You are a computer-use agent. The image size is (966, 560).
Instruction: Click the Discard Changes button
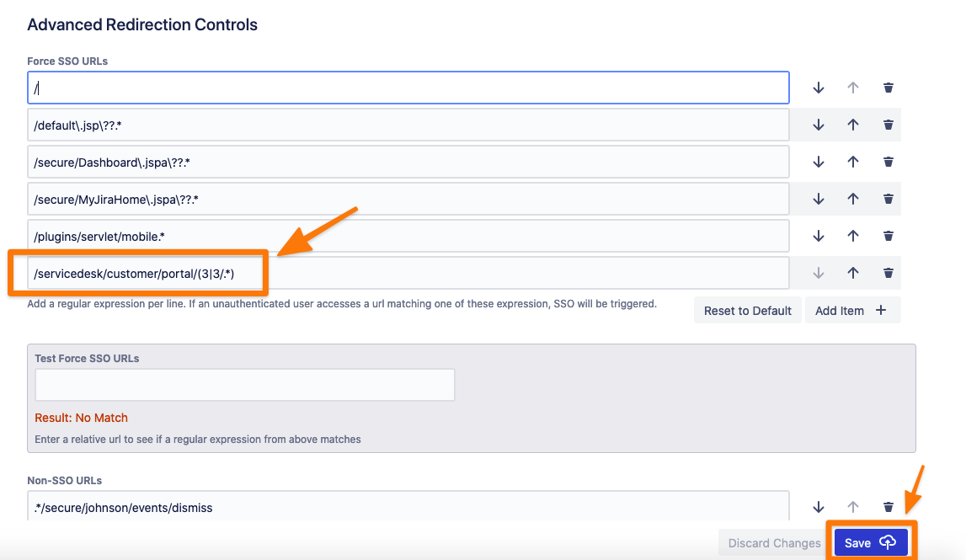773,543
